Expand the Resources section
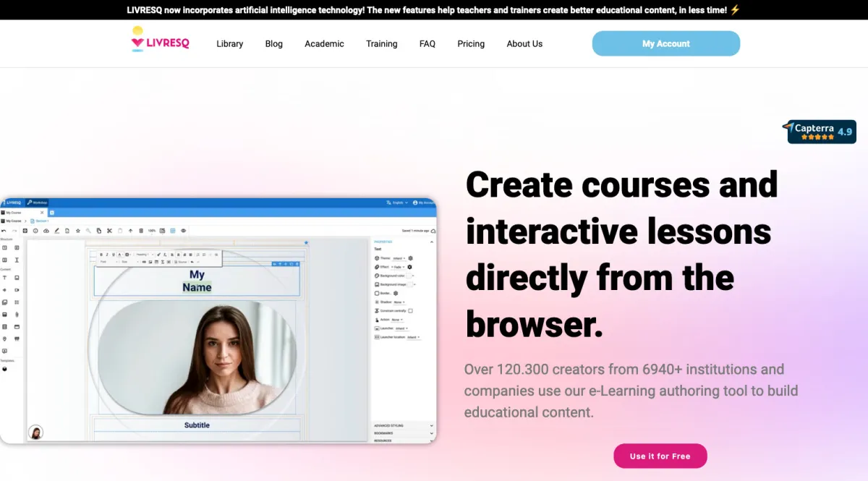Viewport: 868px width, 481px height. pos(404,440)
